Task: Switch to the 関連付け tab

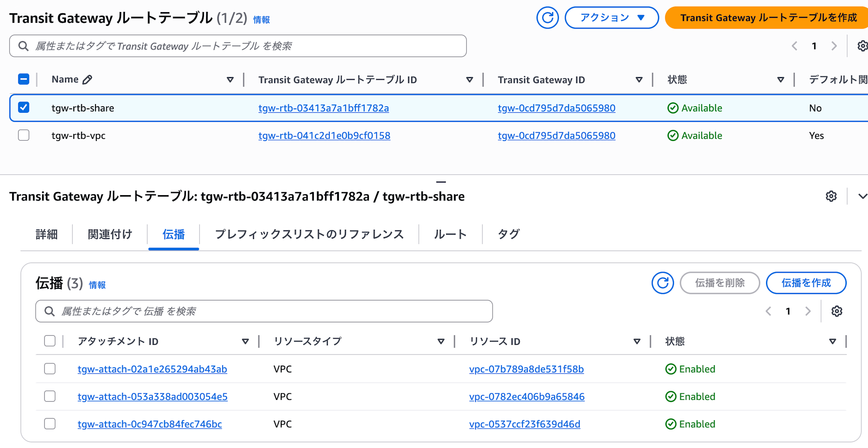Action: (x=110, y=235)
